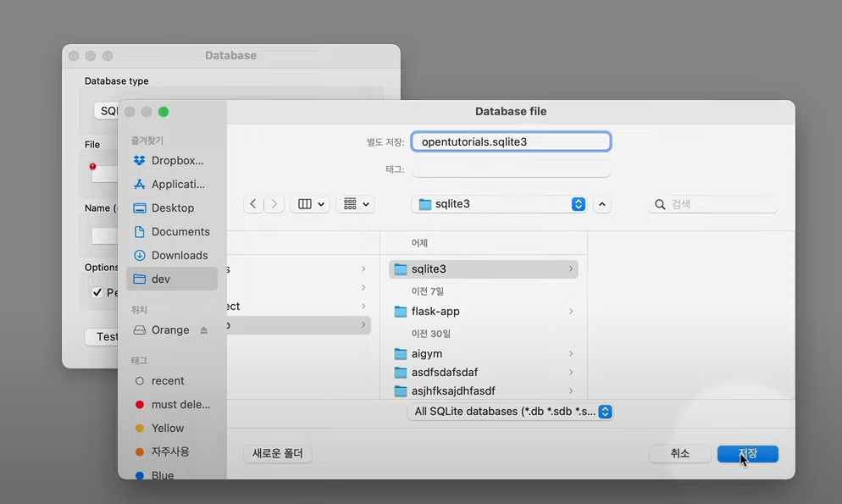Select the dev folder in sidebar
Image resolution: width=842 pixels, height=504 pixels.
pos(172,279)
